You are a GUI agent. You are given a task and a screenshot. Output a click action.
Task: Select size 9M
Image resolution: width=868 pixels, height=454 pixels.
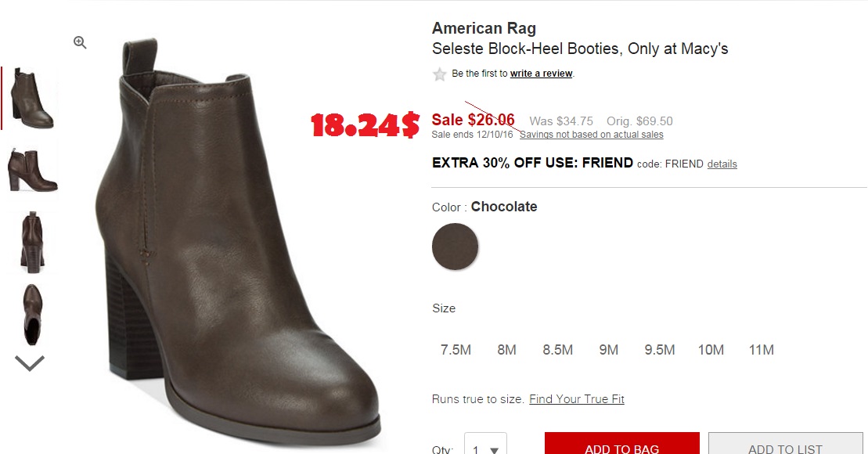point(608,350)
